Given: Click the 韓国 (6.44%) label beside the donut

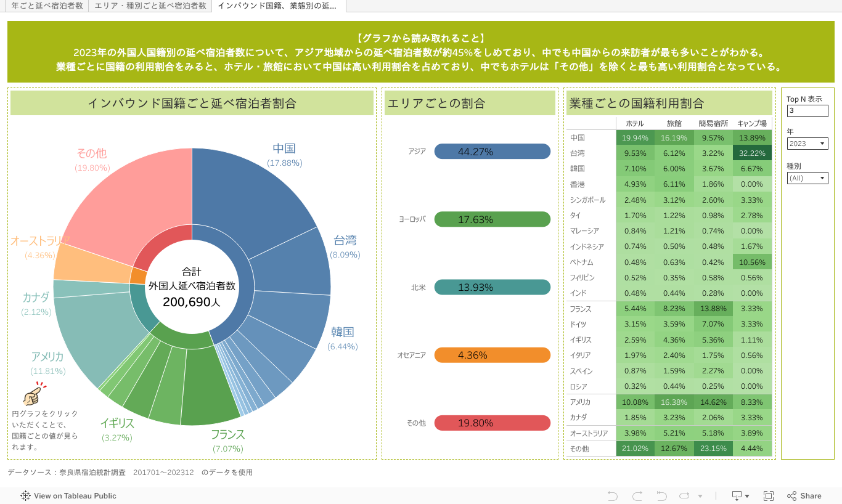Looking at the screenshot, I should (x=343, y=338).
